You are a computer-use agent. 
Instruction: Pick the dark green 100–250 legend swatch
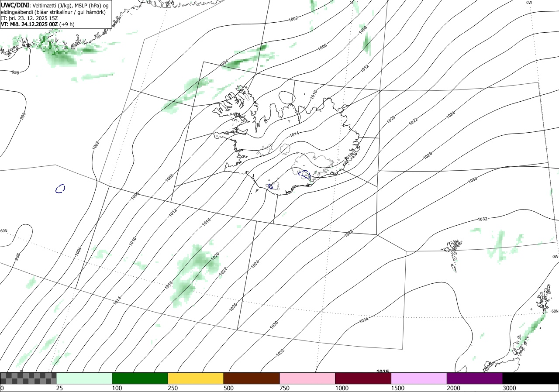[x=140, y=378]
